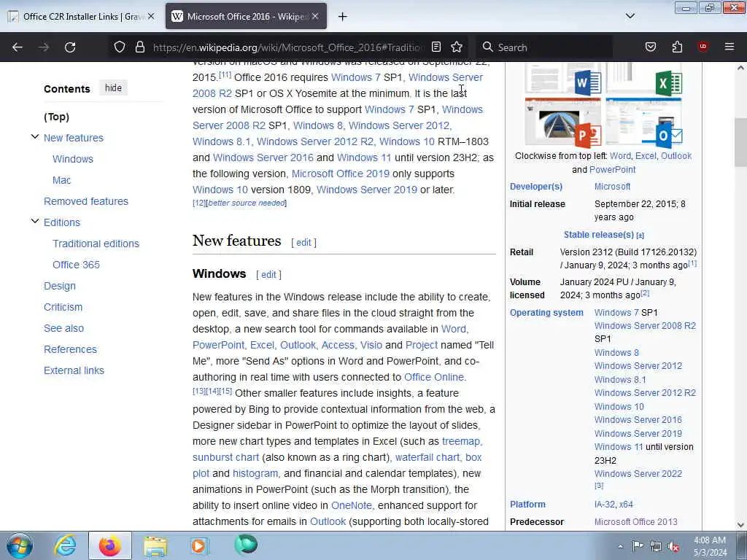Open the Windows Start menu
The image size is (747, 560).
[x=20, y=545]
